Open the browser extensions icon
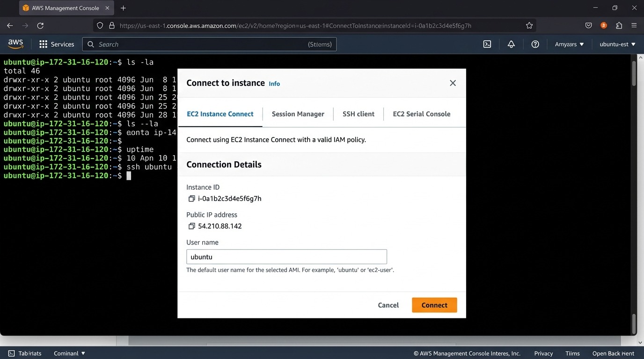The width and height of the screenshot is (644, 359). [x=619, y=26]
